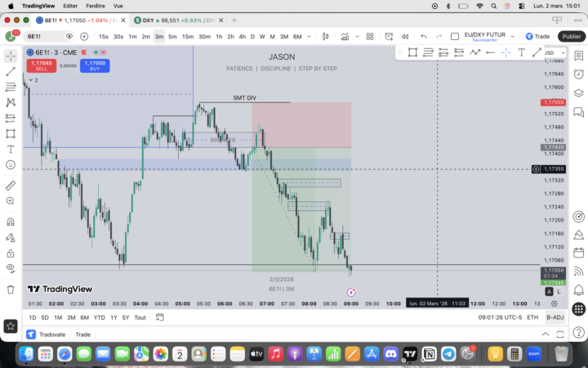Pick the floating toolbar rectangle tool

tap(412, 52)
